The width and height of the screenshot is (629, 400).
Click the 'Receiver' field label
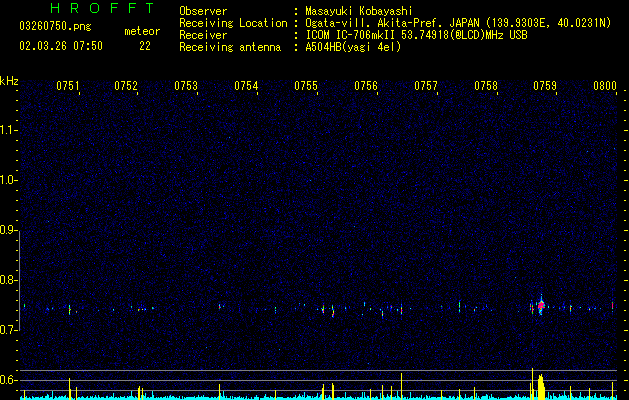coord(203,35)
